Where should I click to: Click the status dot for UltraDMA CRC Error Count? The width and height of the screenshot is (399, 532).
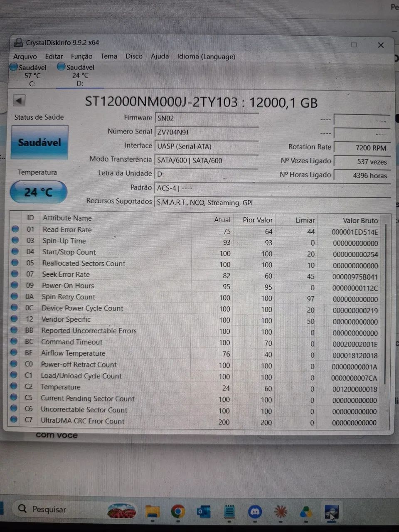tap(13, 419)
